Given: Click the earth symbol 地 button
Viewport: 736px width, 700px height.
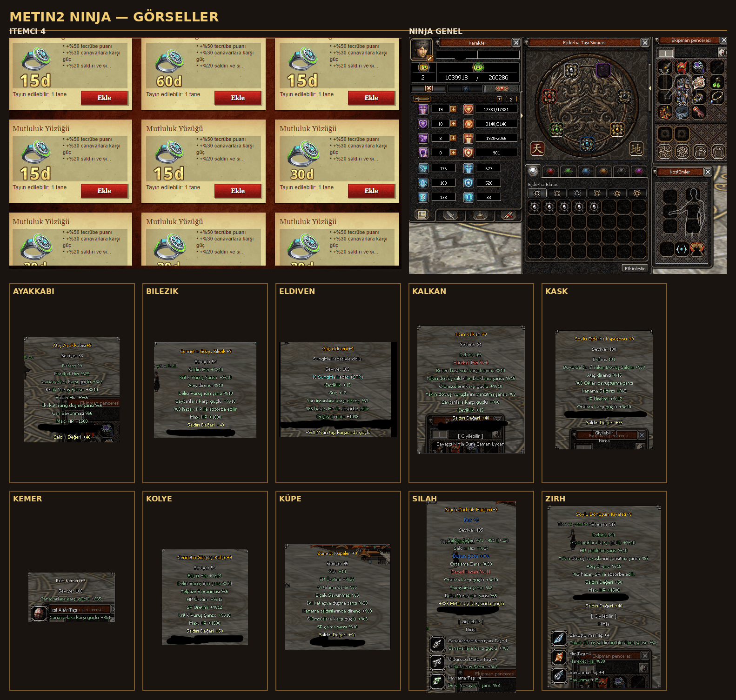Looking at the screenshot, I should point(636,149).
